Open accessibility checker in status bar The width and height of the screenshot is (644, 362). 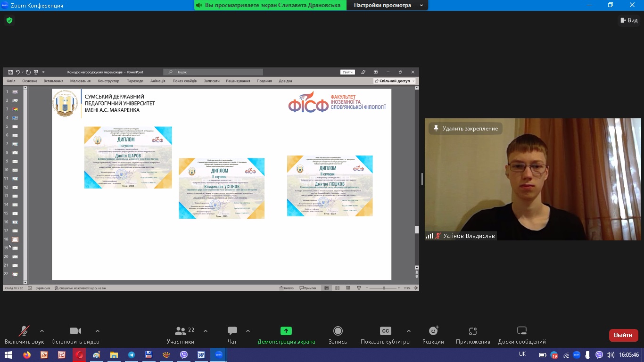coord(81,288)
